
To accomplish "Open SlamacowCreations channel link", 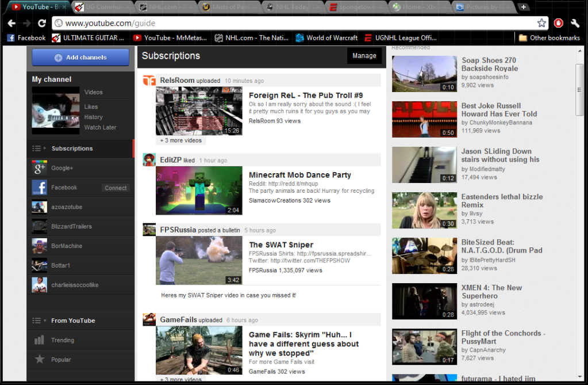I will pyautogui.click(x=275, y=201).
